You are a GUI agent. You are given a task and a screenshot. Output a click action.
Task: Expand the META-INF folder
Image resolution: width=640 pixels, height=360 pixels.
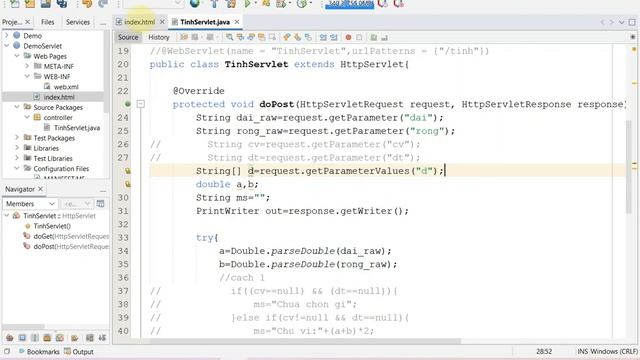pos(27,66)
